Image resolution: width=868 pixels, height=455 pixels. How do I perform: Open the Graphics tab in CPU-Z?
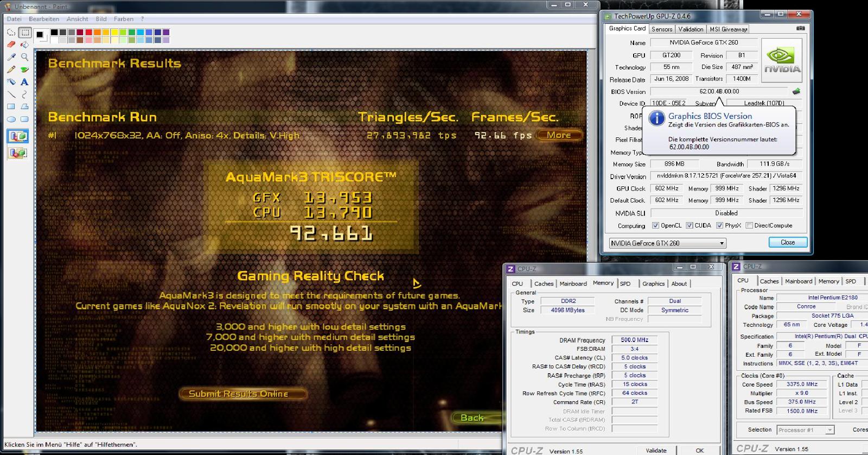click(x=653, y=283)
